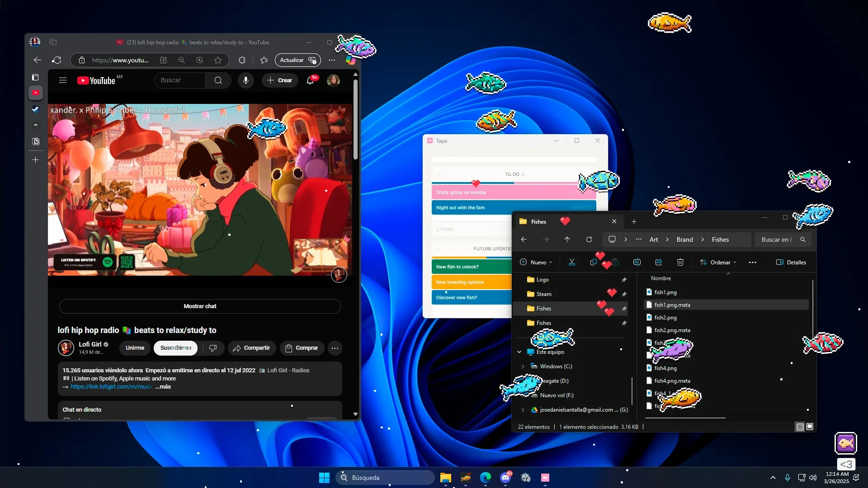Open YouTube voice search with the microphone icon

coord(245,80)
